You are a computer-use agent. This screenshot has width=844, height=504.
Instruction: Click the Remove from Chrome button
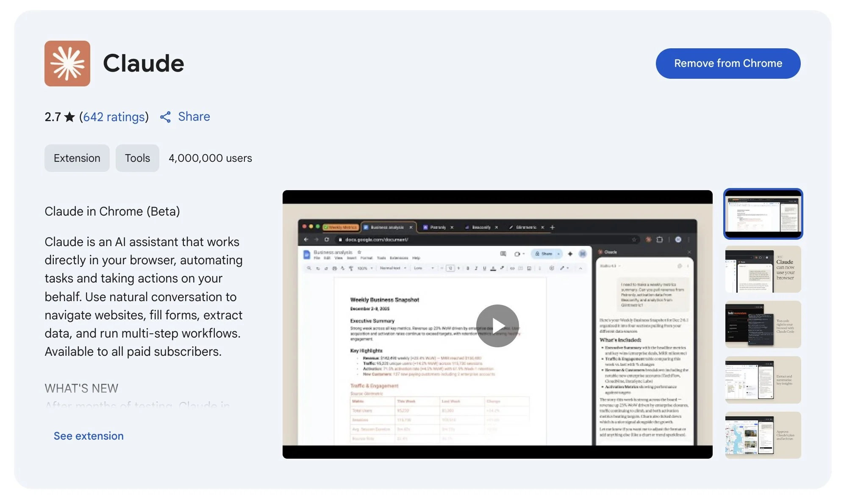[727, 63]
